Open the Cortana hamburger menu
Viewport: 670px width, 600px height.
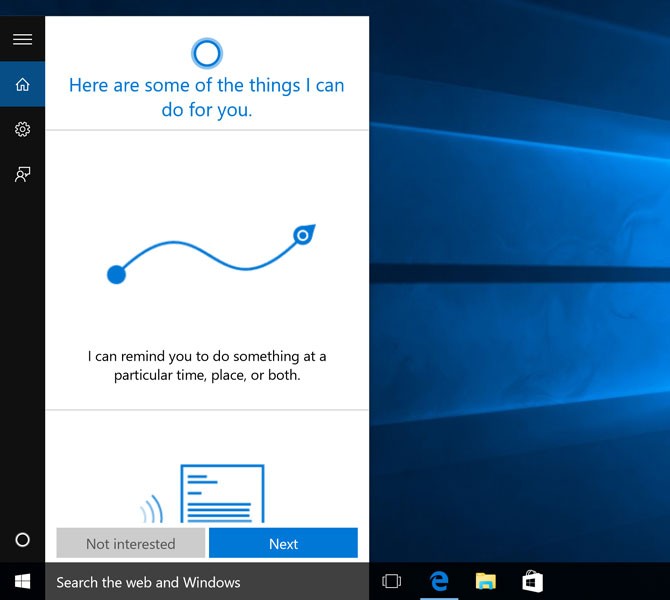click(22, 39)
